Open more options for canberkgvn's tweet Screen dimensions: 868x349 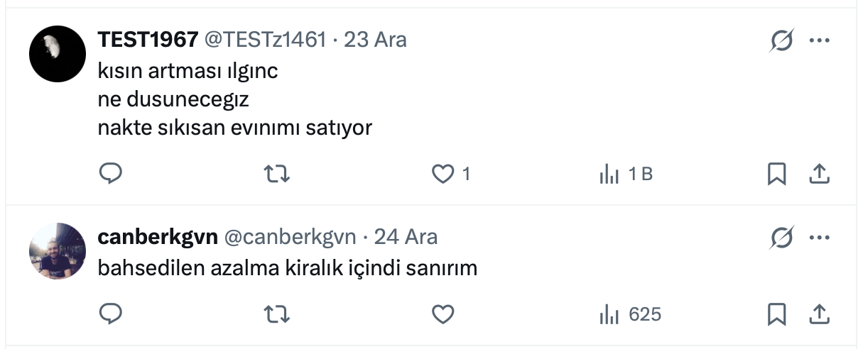819,238
